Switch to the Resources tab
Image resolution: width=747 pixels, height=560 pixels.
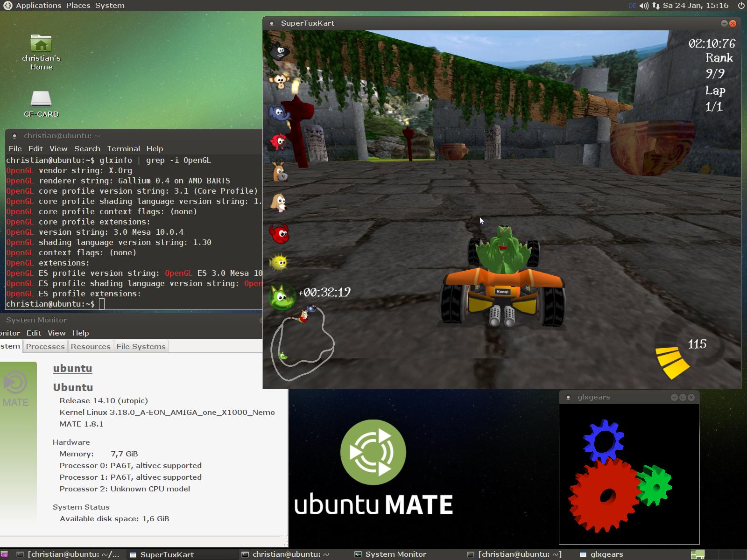point(91,346)
